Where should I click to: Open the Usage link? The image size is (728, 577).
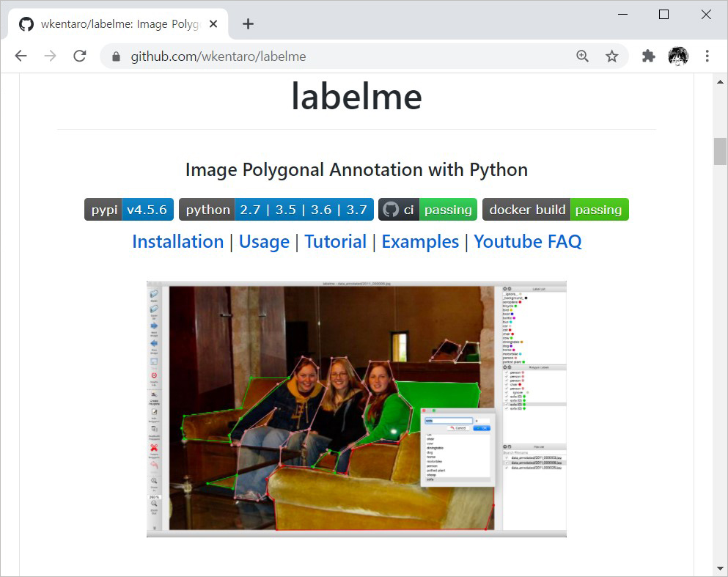coord(264,241)
